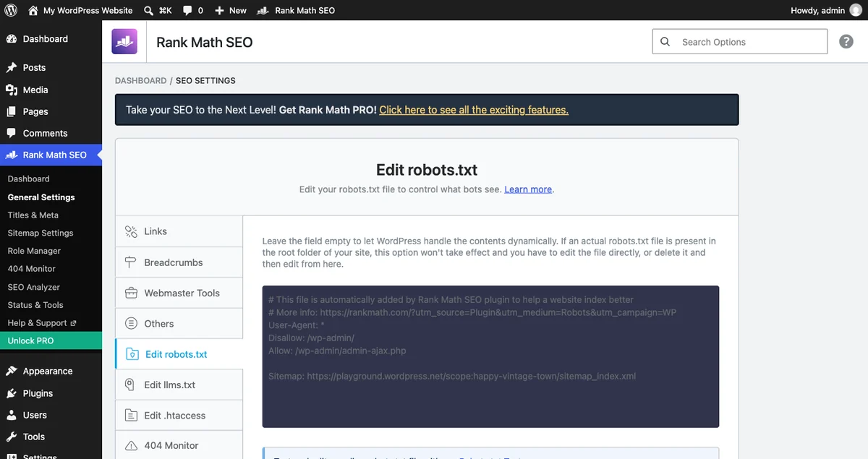
Task: Open the New content menu
Action: [x=231, y=10]
